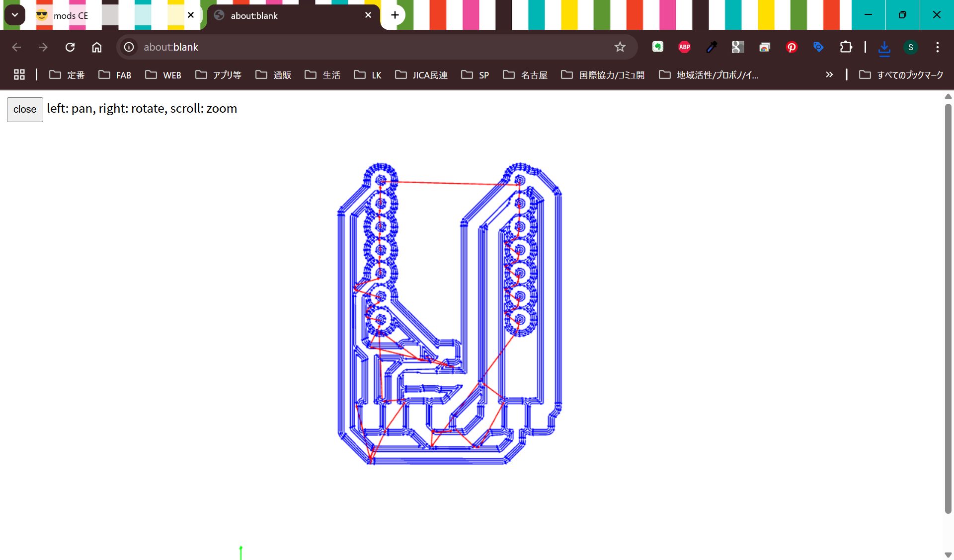The height and width of the screenshot is (560, 954).
Task: Open the Evernote extension
Action: point(658,47)
